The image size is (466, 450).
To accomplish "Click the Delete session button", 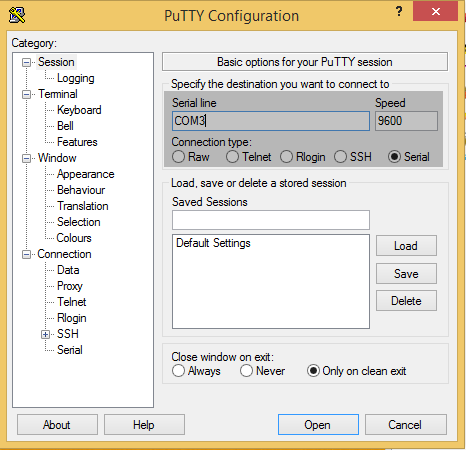I will coord(406,301).
